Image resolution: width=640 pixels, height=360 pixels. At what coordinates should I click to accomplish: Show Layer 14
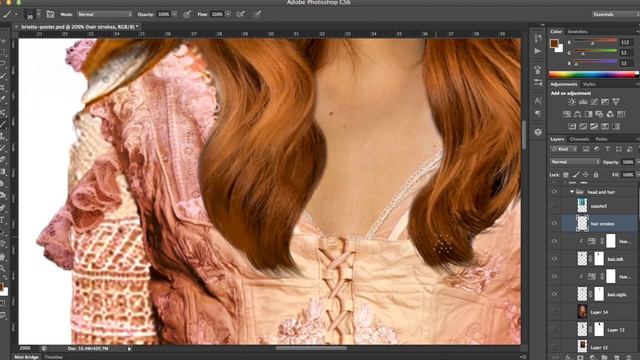pos(554,312)
